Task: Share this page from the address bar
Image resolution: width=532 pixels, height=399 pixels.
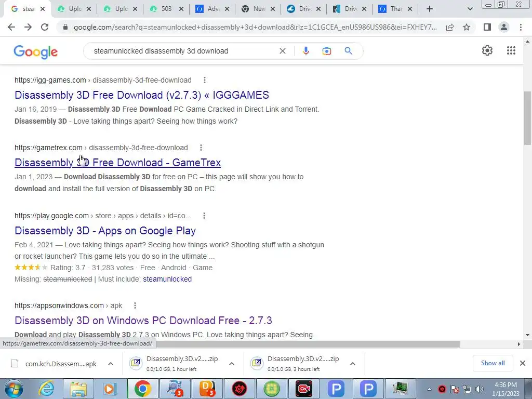Action: (450, 27)
